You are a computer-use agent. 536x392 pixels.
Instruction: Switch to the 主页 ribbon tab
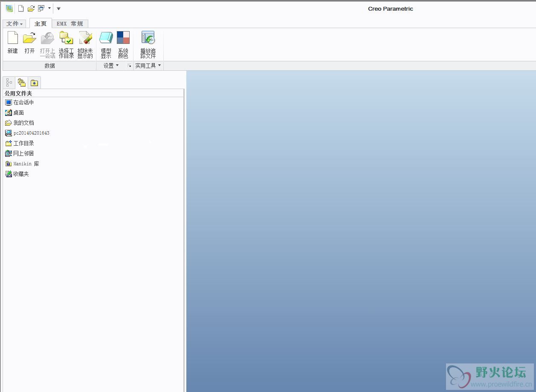tap(41, 24)
